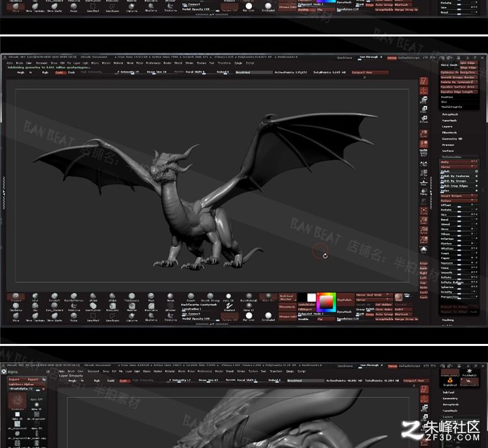Select the white main color swatch in middle window

point(312,297)
